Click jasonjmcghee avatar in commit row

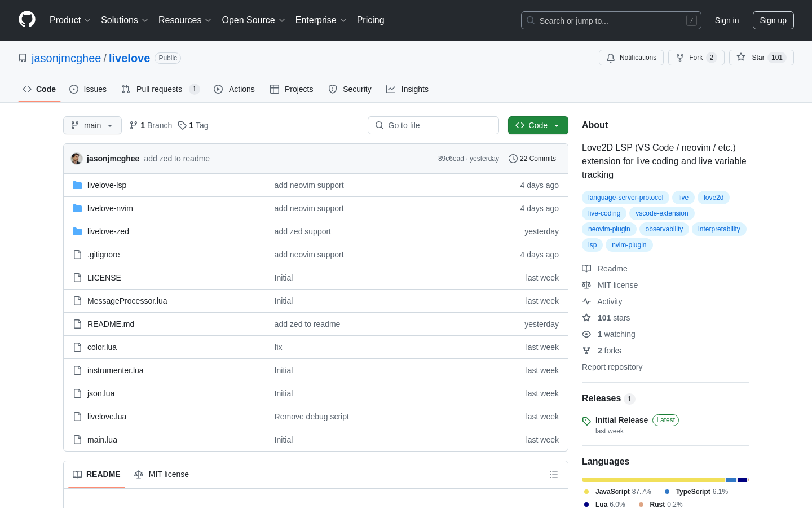click(77, 159)
